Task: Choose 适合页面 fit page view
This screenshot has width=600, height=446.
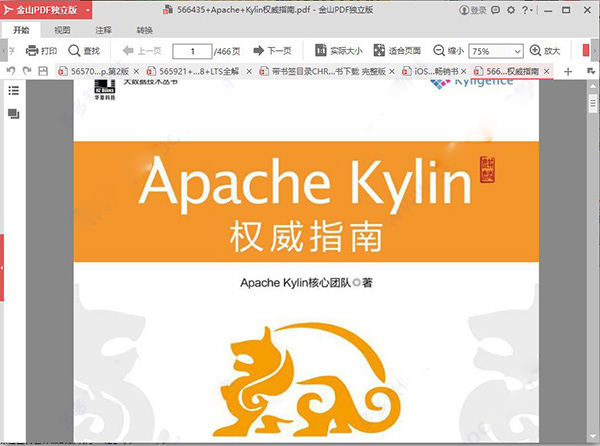Action: [397, 50]
